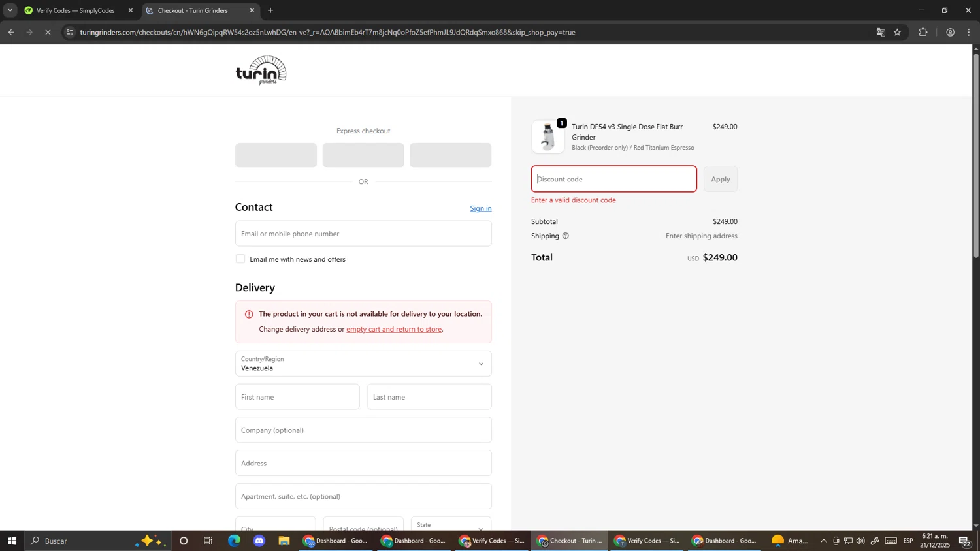Screen dimensions: 980x551
Task: Click the Turin DF54 grinder thumbnail
Action: coord(548,137)
